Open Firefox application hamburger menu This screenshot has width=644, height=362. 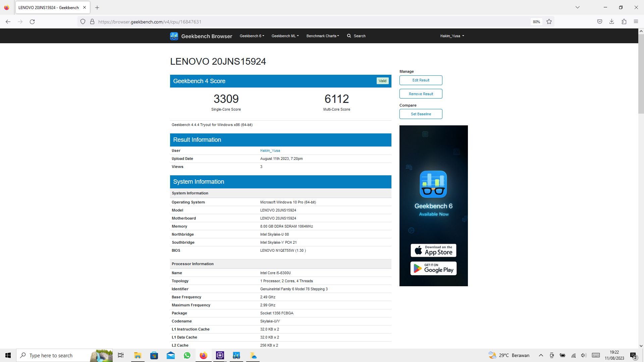[x=636, y=22]
